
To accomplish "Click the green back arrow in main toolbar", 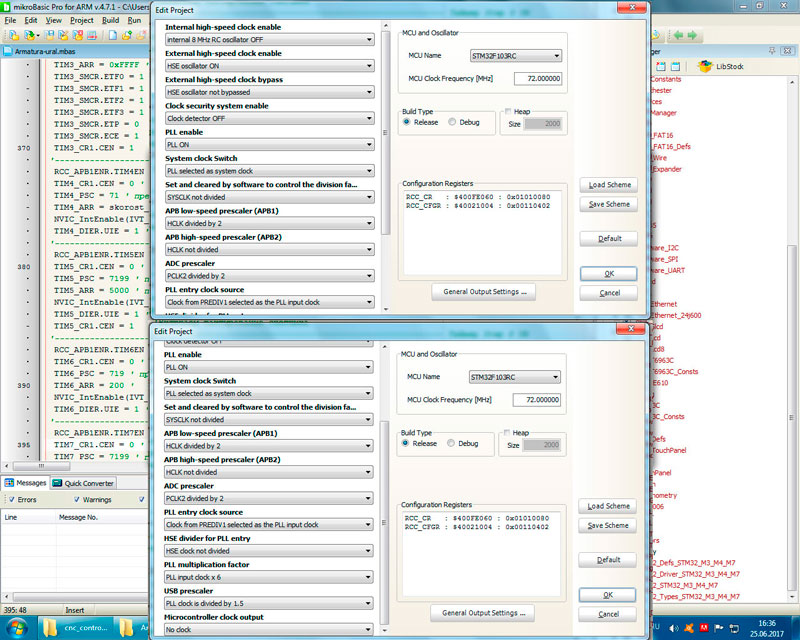I will (679, 35).
